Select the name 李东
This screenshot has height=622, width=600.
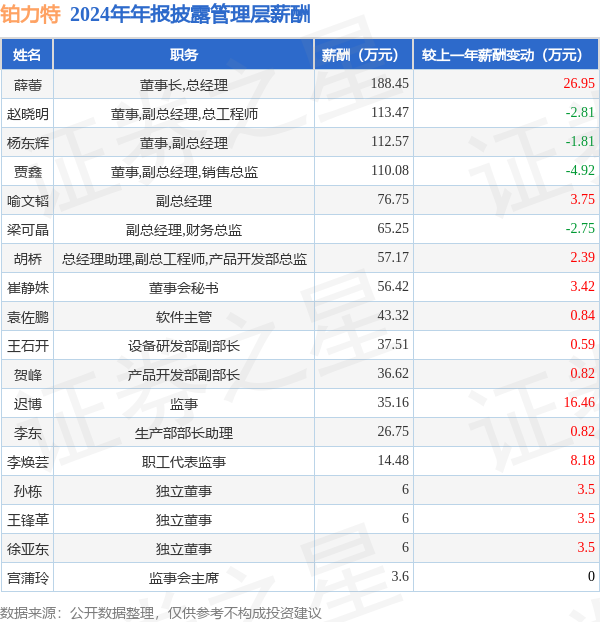[27, 433]
